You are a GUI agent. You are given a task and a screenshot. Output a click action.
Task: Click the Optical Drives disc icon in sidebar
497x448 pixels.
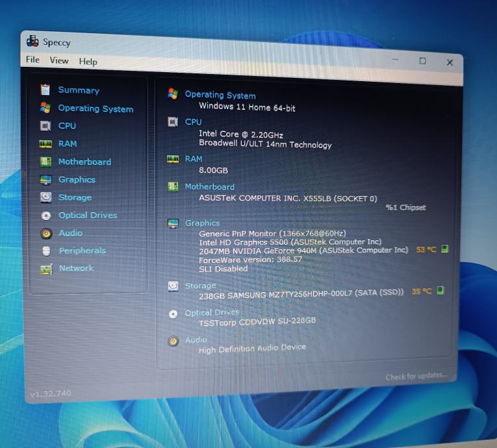pos(46,216)
